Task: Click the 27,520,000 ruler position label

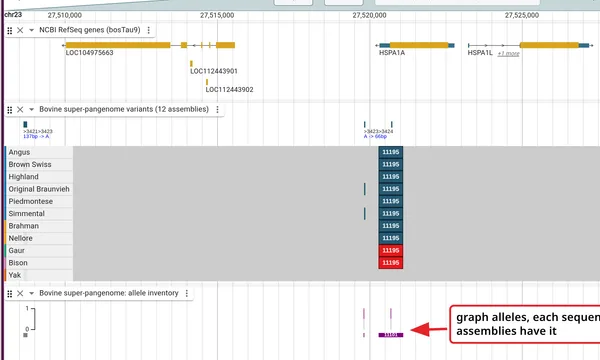Action: coord(369,15)
